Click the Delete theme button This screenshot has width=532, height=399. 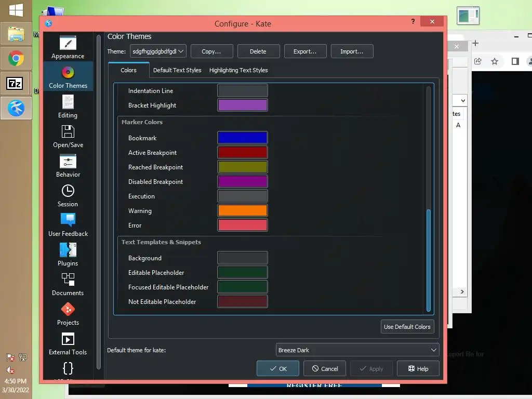(259, 51)
